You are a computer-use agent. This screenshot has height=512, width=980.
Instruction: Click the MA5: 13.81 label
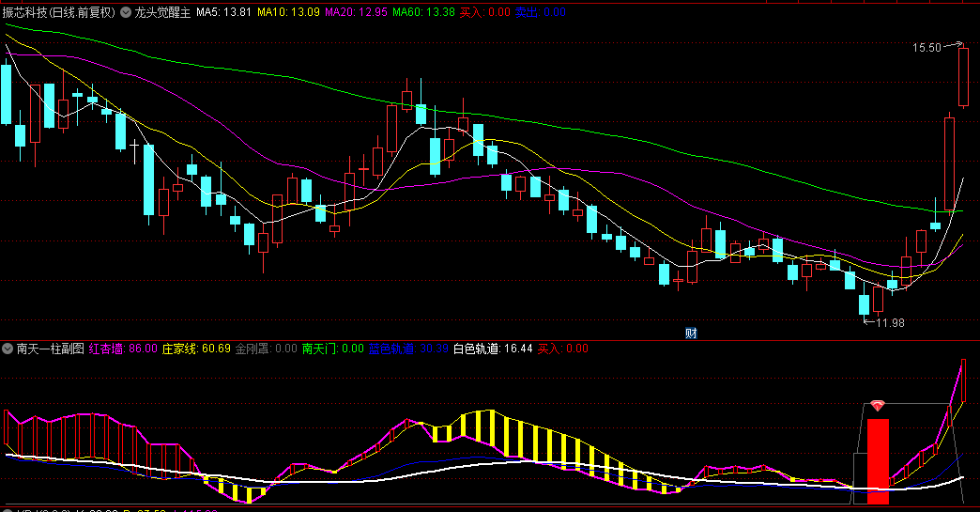(x=223, y=12)
